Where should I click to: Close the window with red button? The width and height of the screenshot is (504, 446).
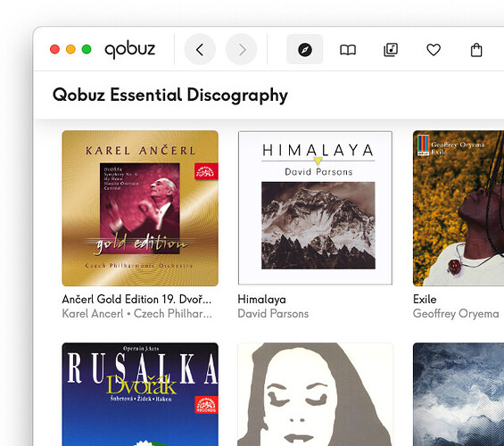[x=55, y=49]
